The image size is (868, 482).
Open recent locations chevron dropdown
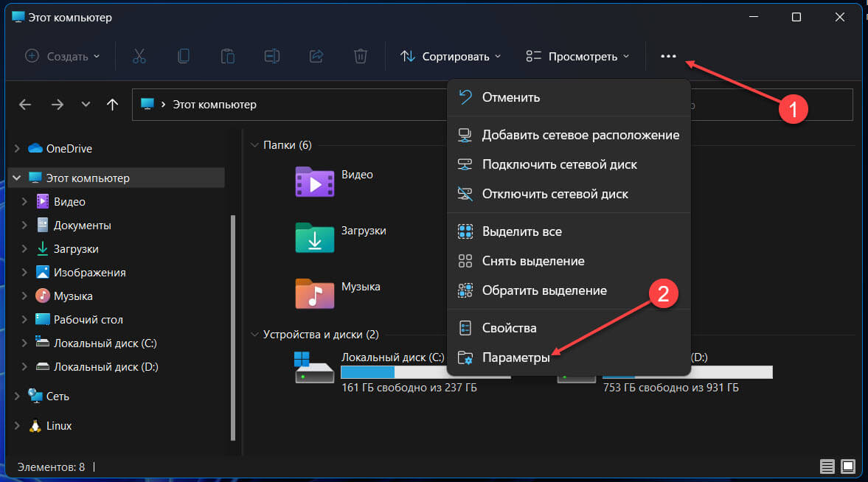point(86,104)
